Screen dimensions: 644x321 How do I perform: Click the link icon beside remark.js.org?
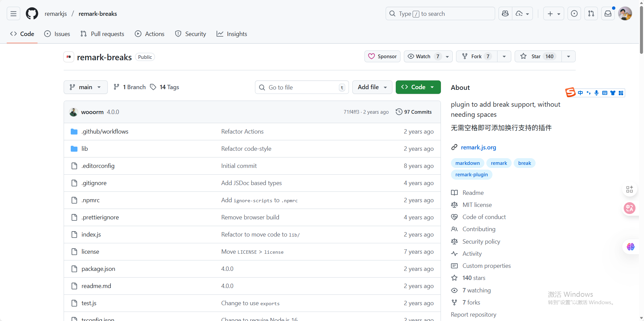coord(454,147)
